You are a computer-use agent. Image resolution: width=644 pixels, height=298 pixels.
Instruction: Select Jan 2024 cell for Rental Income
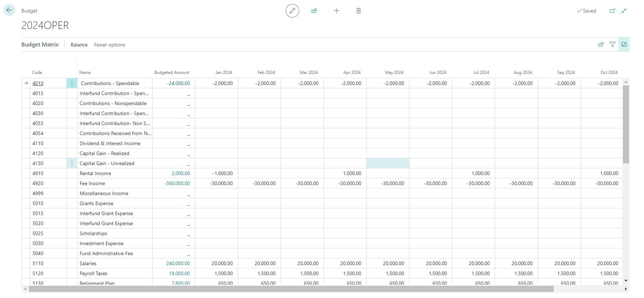216,173
